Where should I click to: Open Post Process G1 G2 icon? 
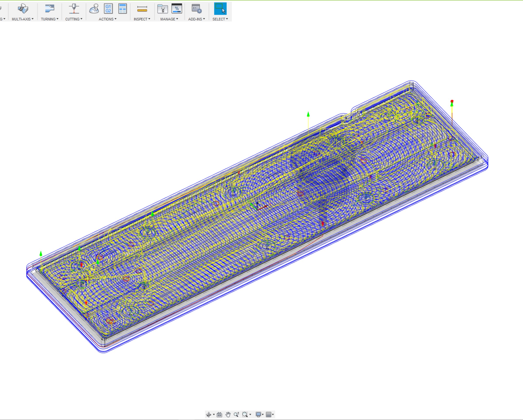[x=108, y=9]
